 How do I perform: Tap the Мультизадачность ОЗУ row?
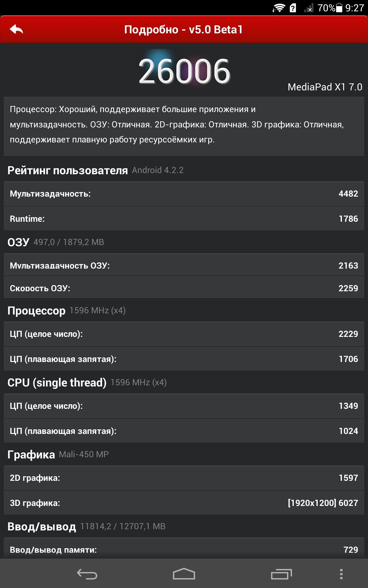184,266
